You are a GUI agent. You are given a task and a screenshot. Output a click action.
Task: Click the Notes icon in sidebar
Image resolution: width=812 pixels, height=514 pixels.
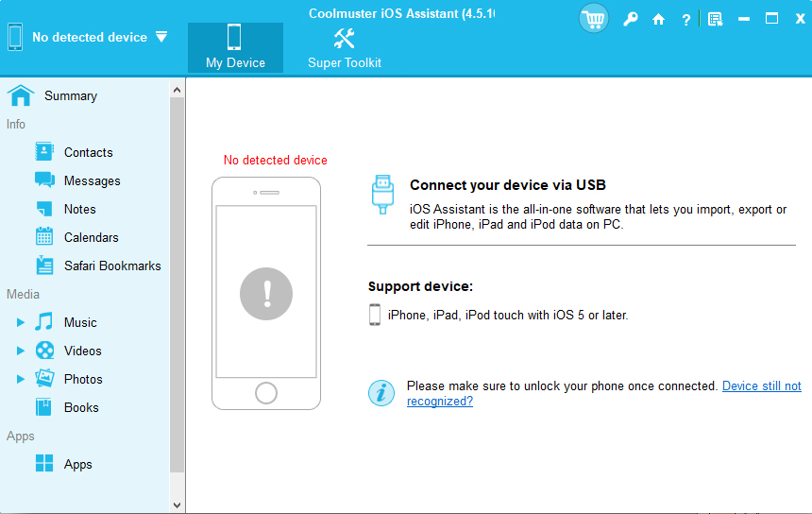[44, 209]
